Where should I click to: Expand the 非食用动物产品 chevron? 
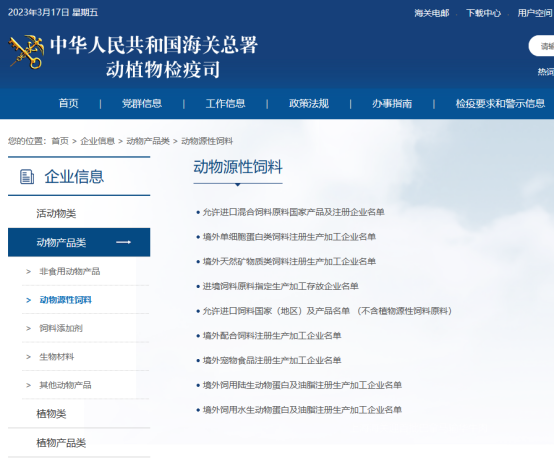[29, 272]
